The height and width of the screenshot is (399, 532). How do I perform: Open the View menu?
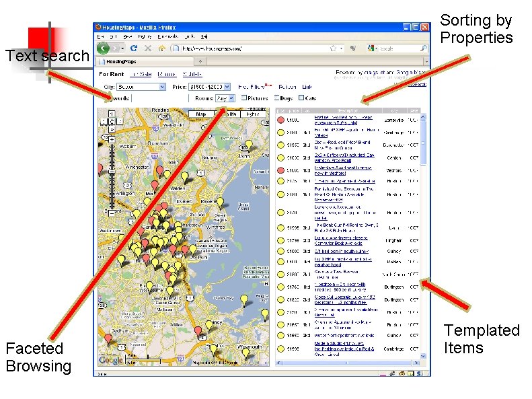tap(128, 36)
